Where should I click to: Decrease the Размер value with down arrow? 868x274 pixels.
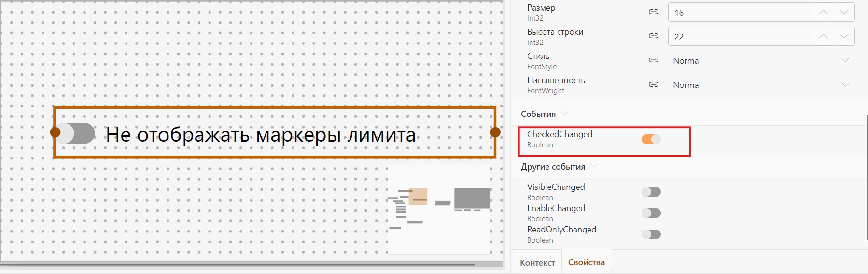[844, 12]
